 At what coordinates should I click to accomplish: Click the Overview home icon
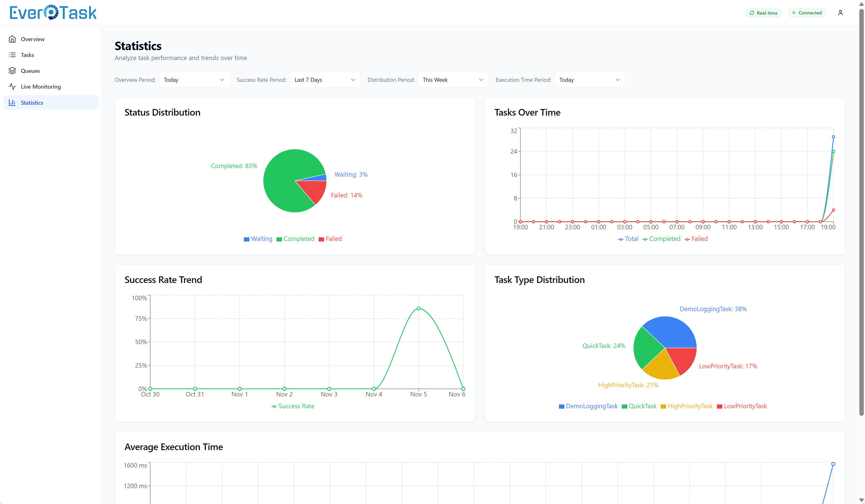[x=12, y=39]
